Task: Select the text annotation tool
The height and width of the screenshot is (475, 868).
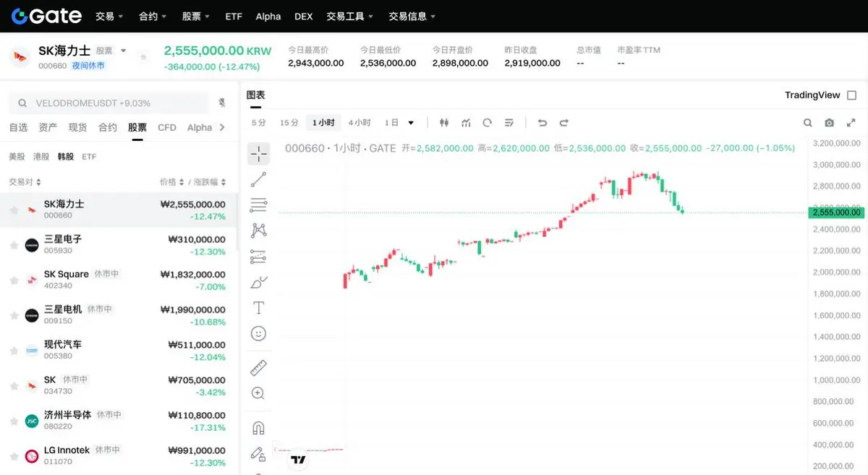Action: tap(258, 308)
